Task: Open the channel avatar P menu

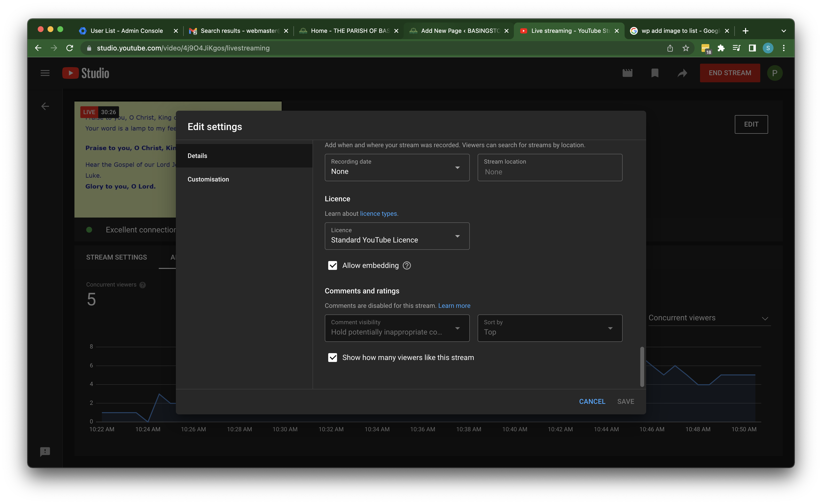Action: [775, 73]
